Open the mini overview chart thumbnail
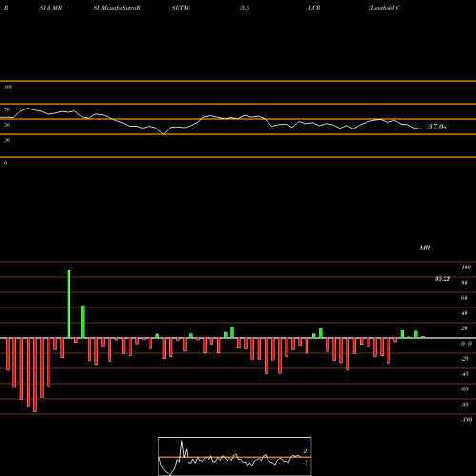The height and width of the screenshot is (476, 476). 235,456
